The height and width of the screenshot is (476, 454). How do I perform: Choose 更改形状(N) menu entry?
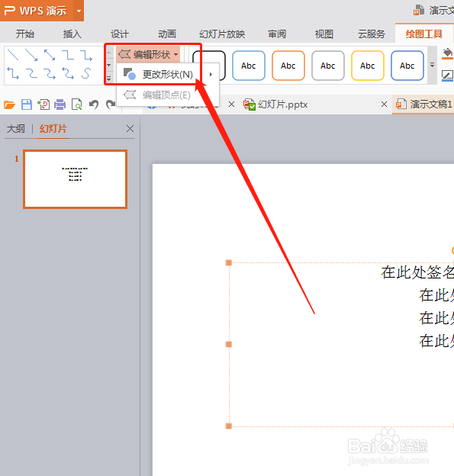click(168, 75)
